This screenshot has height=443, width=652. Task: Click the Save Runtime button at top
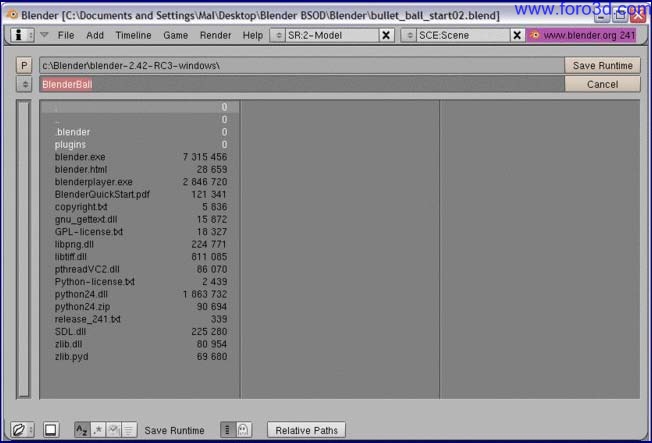coord(603,66)
